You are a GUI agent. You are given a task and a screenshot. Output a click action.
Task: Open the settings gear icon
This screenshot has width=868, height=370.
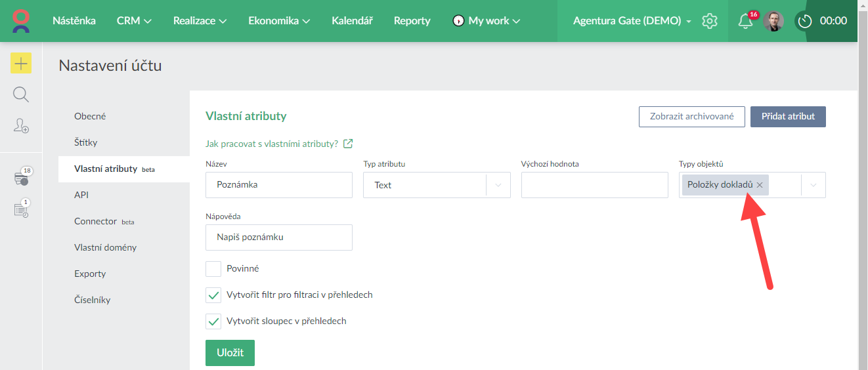pyautogui.click(x=709, y=21)
